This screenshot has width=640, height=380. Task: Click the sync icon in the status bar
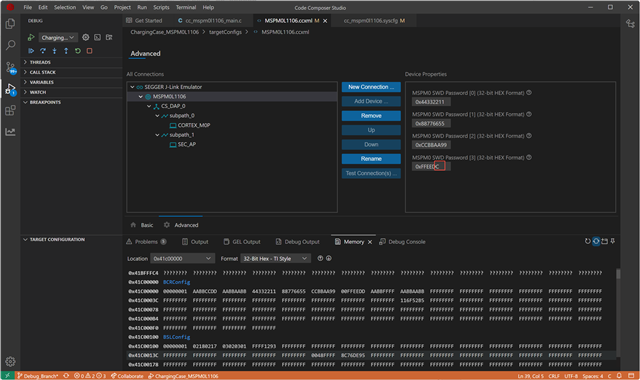coord(66,376)
